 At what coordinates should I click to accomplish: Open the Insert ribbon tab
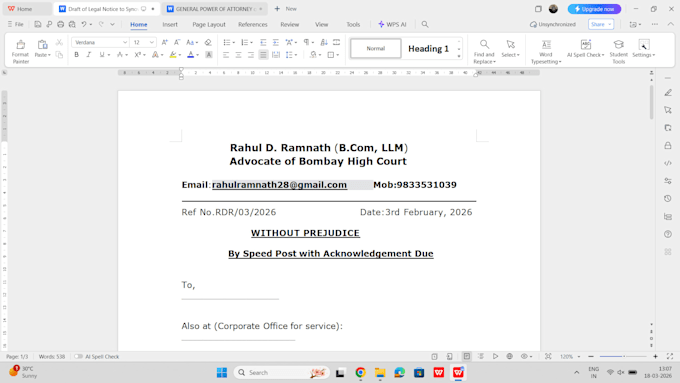[170, 24]
